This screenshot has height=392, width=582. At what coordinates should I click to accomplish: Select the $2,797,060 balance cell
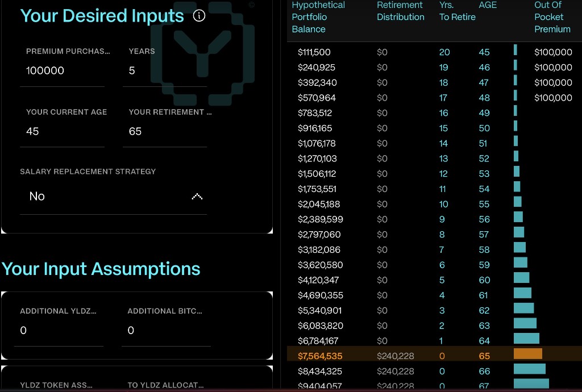[319, 235]
